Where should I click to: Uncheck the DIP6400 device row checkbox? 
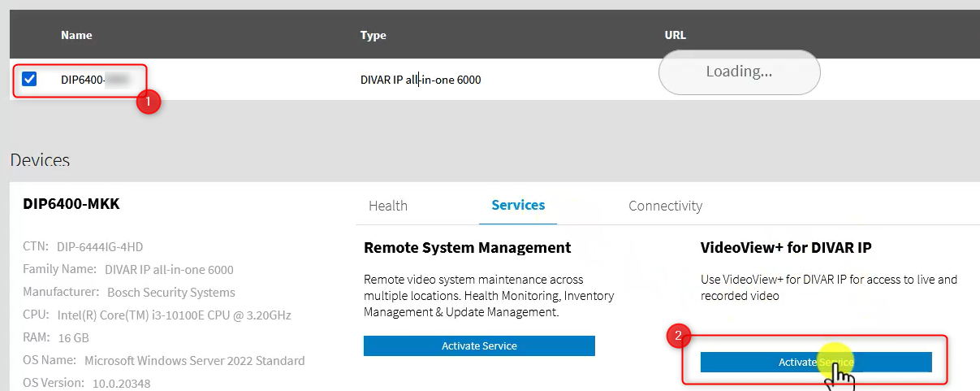(29, 80)
